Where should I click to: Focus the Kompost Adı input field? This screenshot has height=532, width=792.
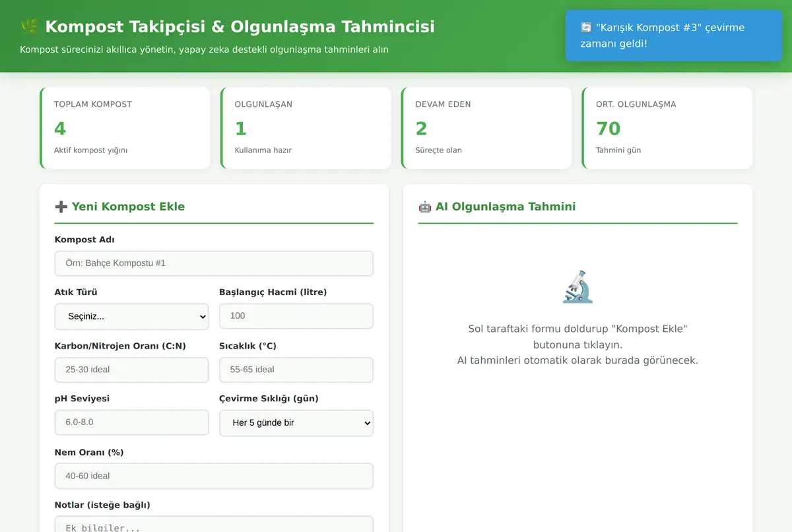pos(214,263)
